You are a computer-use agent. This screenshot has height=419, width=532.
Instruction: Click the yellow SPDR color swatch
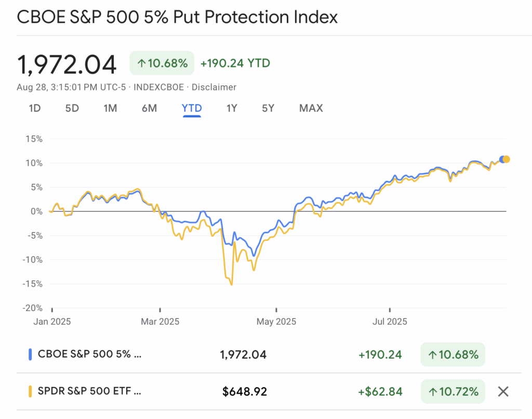coord(30,391)
